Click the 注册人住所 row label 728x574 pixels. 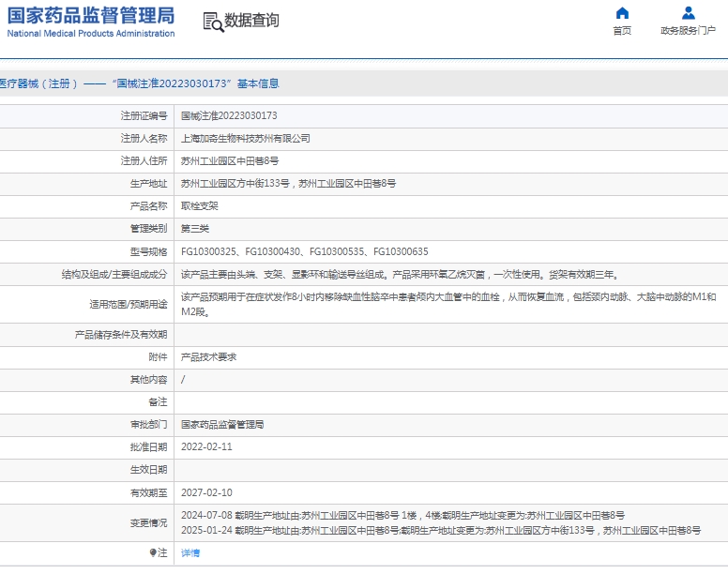144,161
